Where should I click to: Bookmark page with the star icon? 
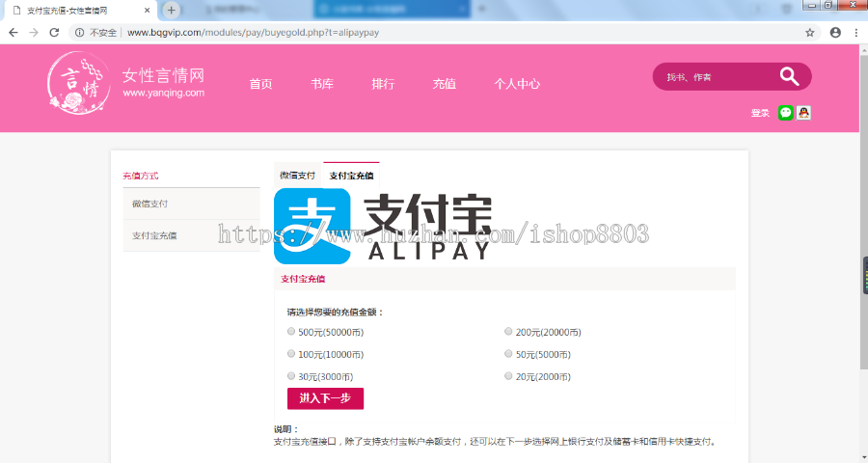coord(810,33)
